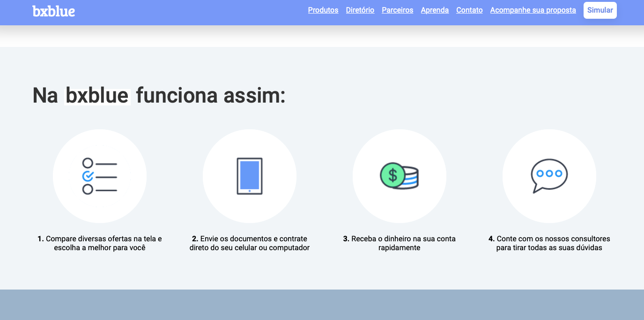The image size is (644, 320).
Task: Click the money coins icon
Action: [x=399, y=176]
